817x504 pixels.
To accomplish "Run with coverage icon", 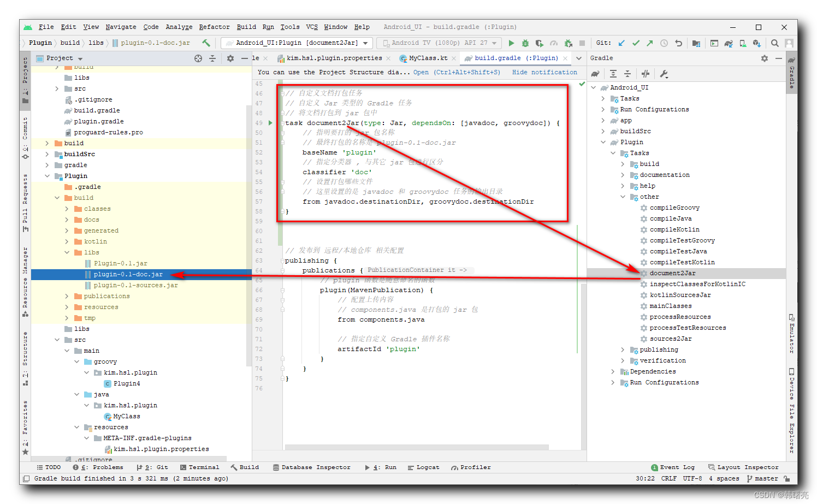I will tap(540, 43).
